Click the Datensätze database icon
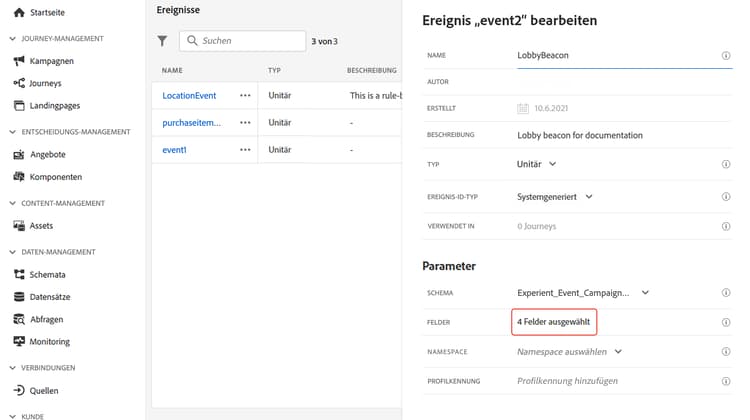Image resolution: width=750 pixels, height=420 pixels. click(19, 297)
